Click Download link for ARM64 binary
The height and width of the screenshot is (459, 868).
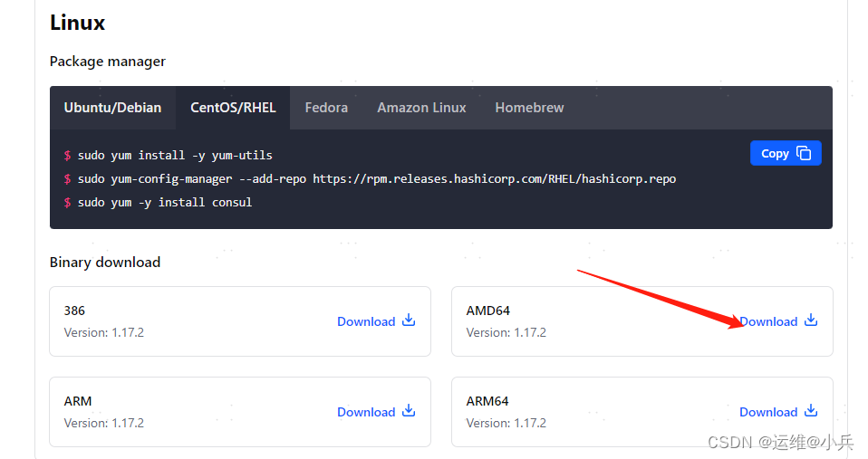pyautogui.click(x=778, y=412)
